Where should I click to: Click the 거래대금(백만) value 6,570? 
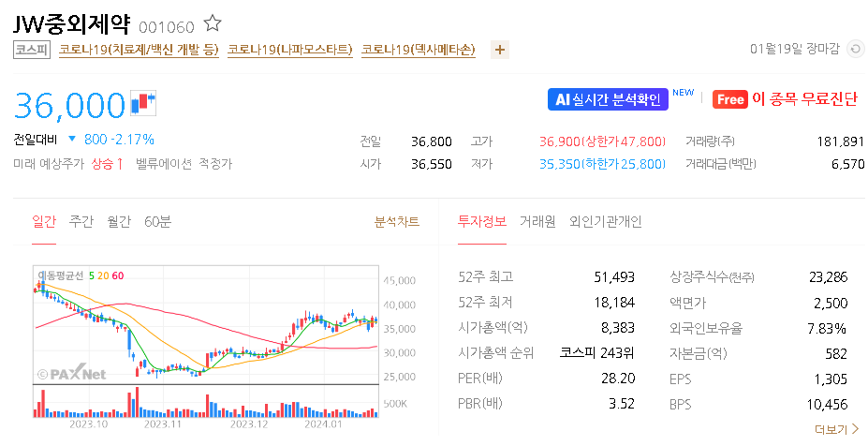848,165
